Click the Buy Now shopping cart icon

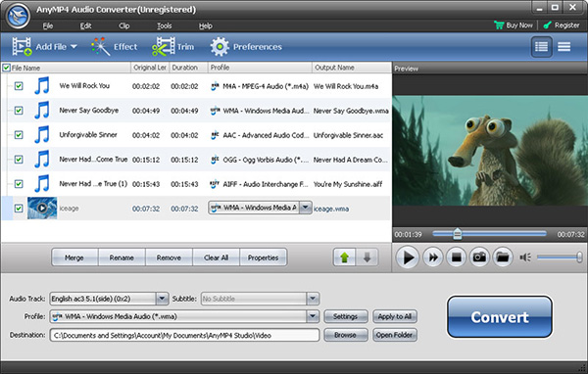(499, 25)
